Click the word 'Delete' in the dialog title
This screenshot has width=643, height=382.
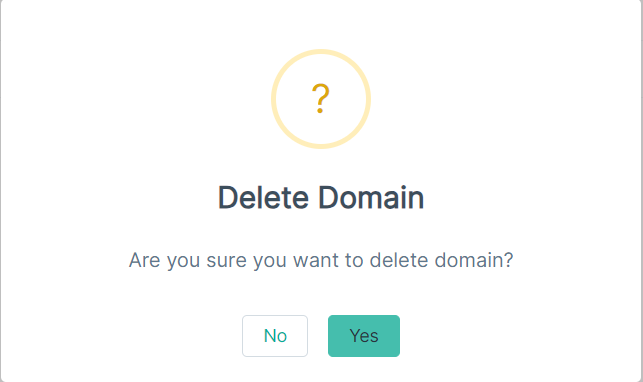pos(263,198)
